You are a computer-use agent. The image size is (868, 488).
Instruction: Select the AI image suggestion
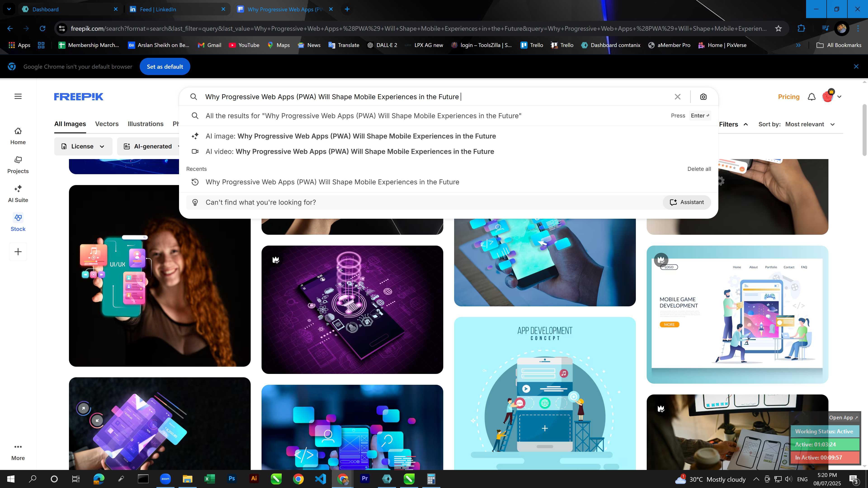point(448,136)
